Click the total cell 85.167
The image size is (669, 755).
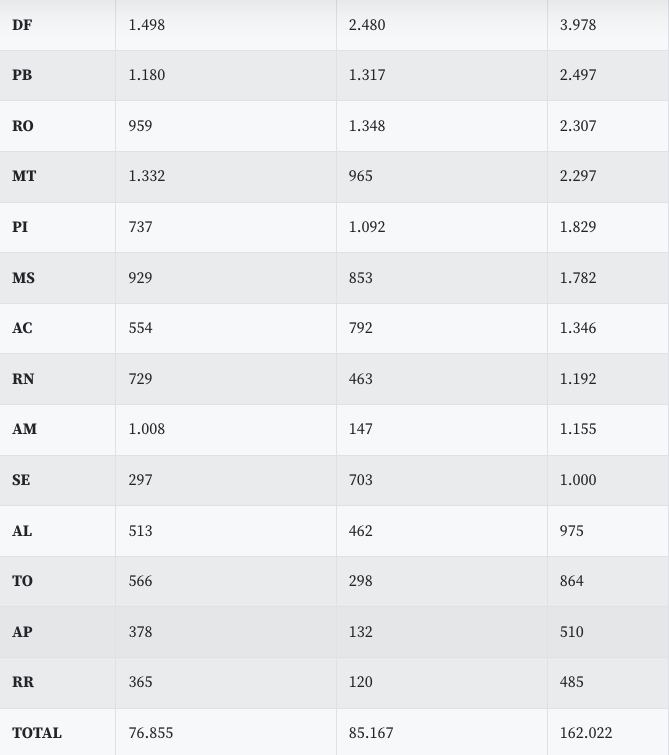click(371, 733)
